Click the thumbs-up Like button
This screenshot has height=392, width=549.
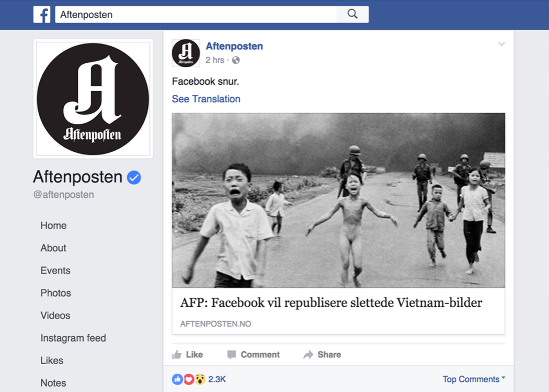[x=187, y=354]
